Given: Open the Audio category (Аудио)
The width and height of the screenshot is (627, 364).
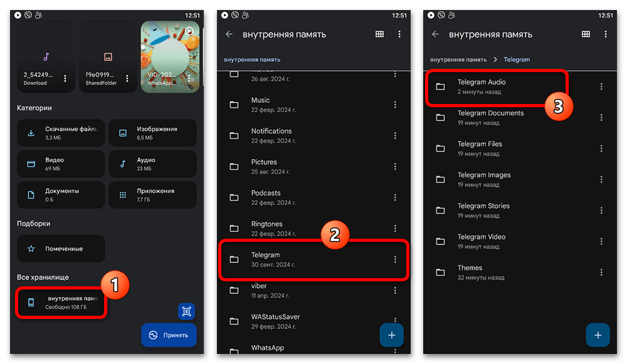Looking at the screenshot, I should pos(152,164).
